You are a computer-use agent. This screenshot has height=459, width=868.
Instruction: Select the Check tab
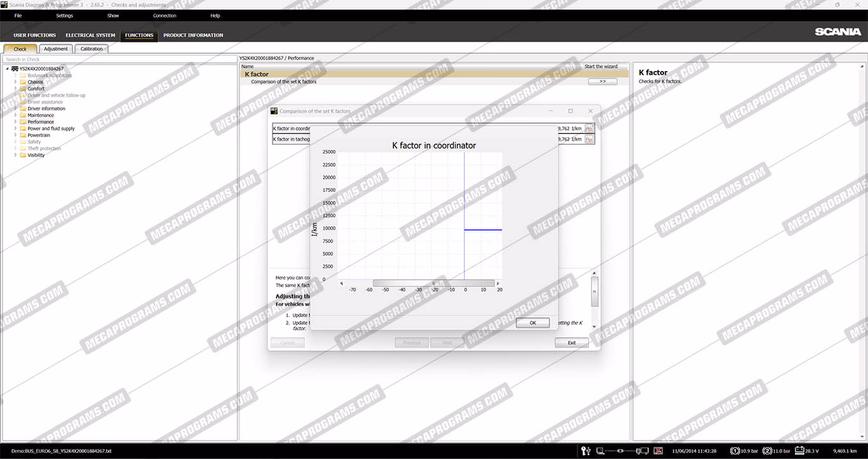pos(20,49)
